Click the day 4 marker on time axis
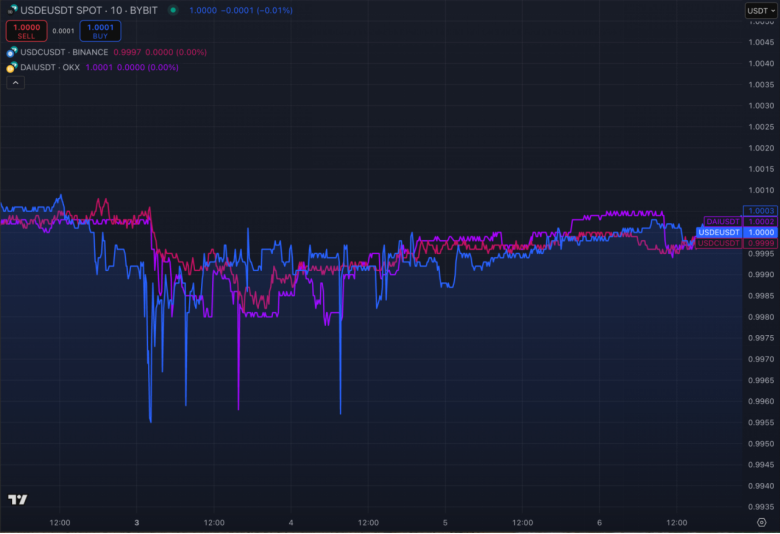The width and height of the screenshot is (780, 534). click(291, 522)
